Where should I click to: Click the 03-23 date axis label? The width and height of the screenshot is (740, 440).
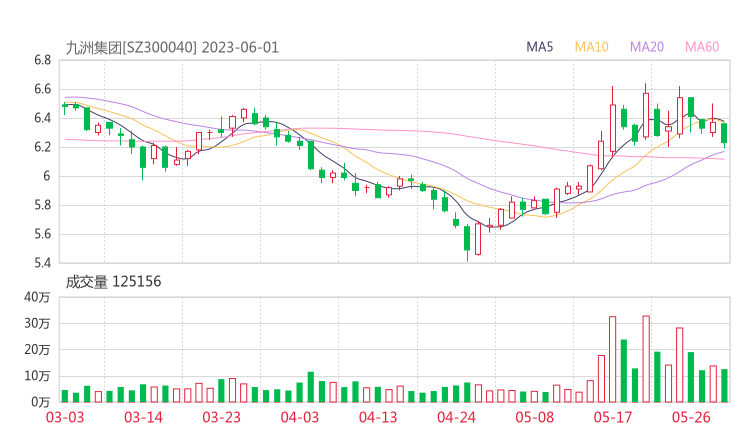coord(221,417)
